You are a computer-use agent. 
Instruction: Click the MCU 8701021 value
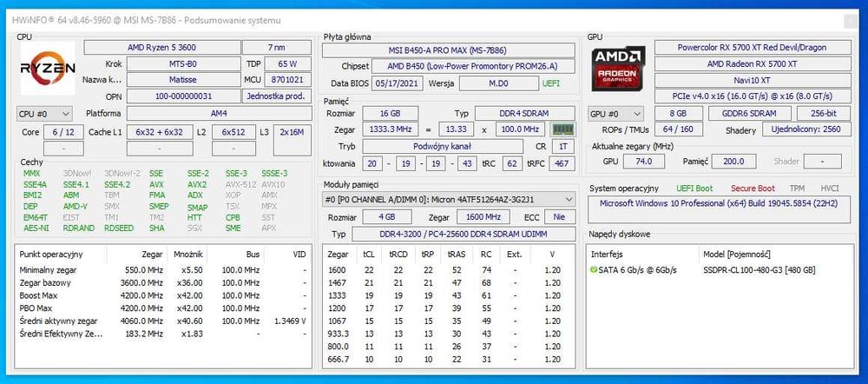tap(288, 80)
